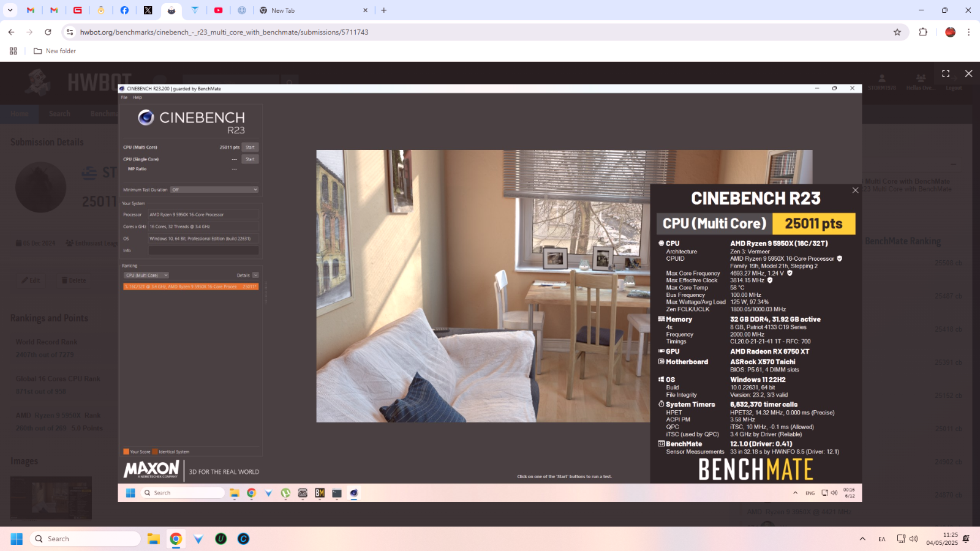Open the Chrome three-dot menu
Image resolution: width=980 pixels, height=551 pixels.
(968, 32)
